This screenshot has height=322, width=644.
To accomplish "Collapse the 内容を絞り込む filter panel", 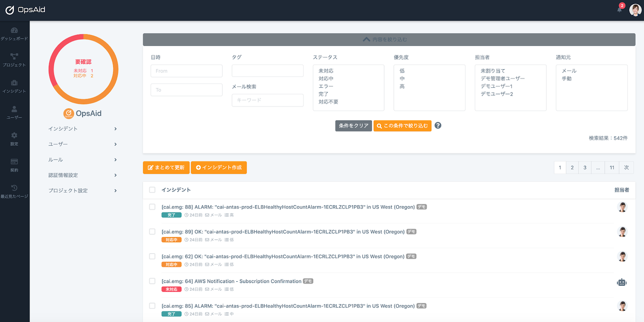I will pyautogui.click(x=389, y=39).
